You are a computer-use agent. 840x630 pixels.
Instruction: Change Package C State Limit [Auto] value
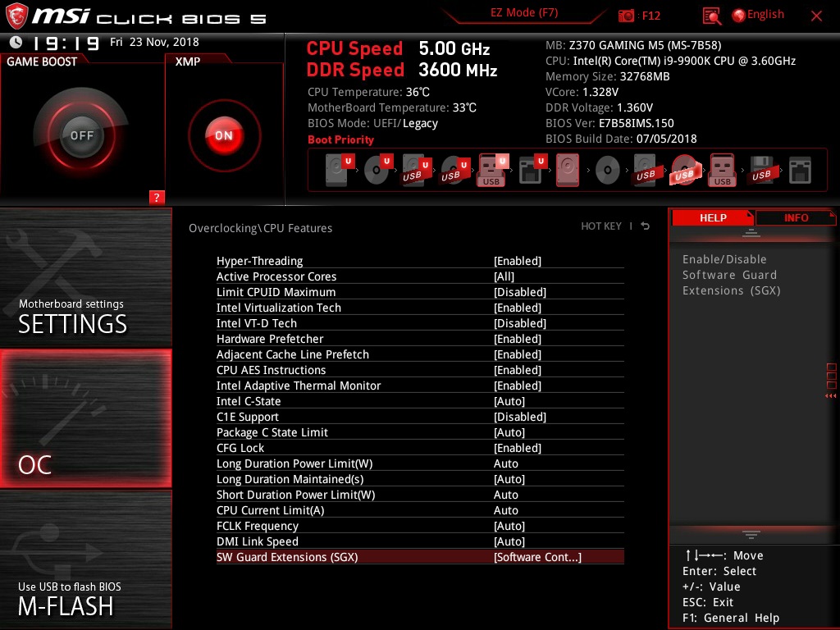point(509,432)
